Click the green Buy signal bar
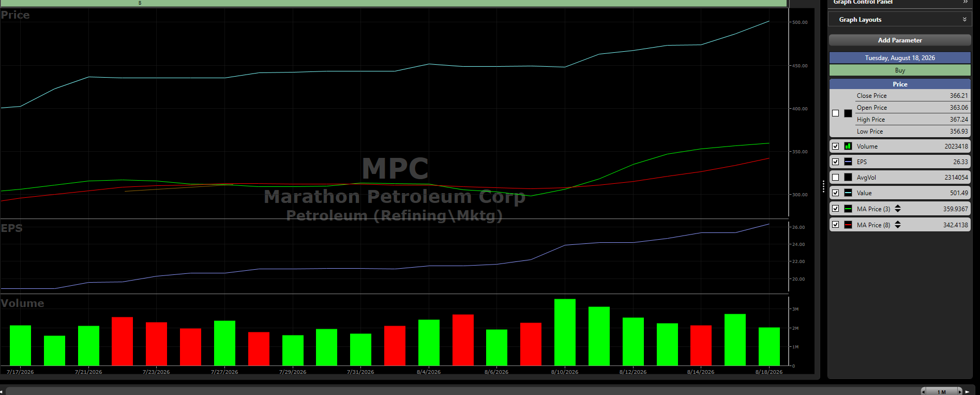 900,70
